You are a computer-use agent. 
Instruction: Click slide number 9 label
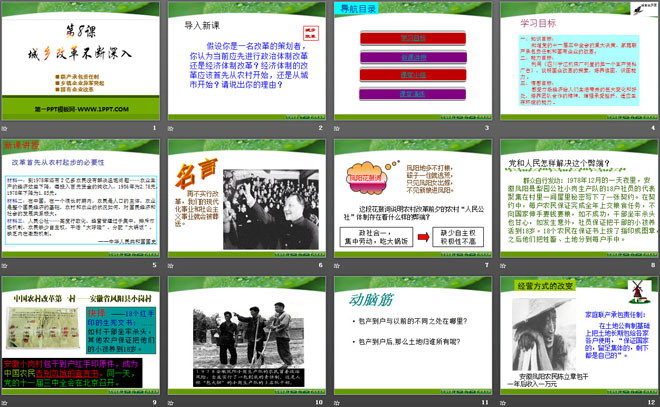point(154,403)
